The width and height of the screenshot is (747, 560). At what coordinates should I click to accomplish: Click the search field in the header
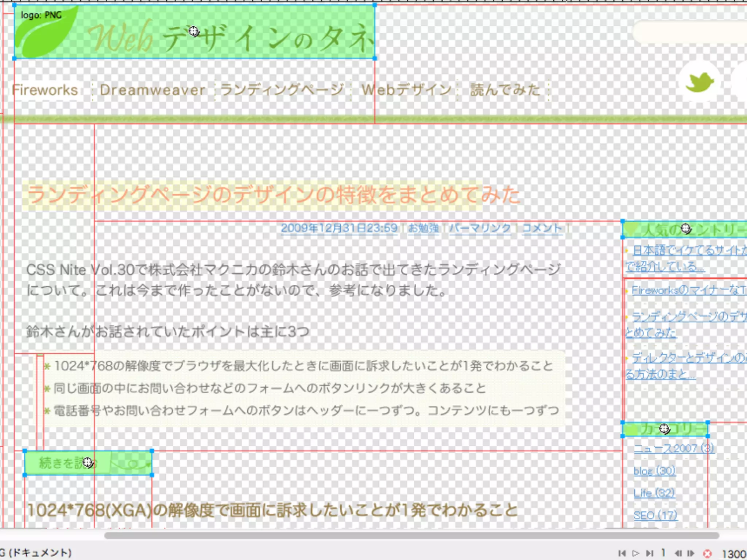689,33
